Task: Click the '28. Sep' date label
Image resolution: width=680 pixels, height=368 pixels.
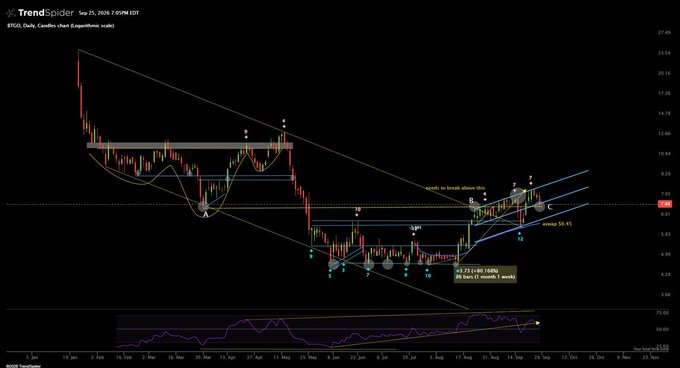Action: 542,358
